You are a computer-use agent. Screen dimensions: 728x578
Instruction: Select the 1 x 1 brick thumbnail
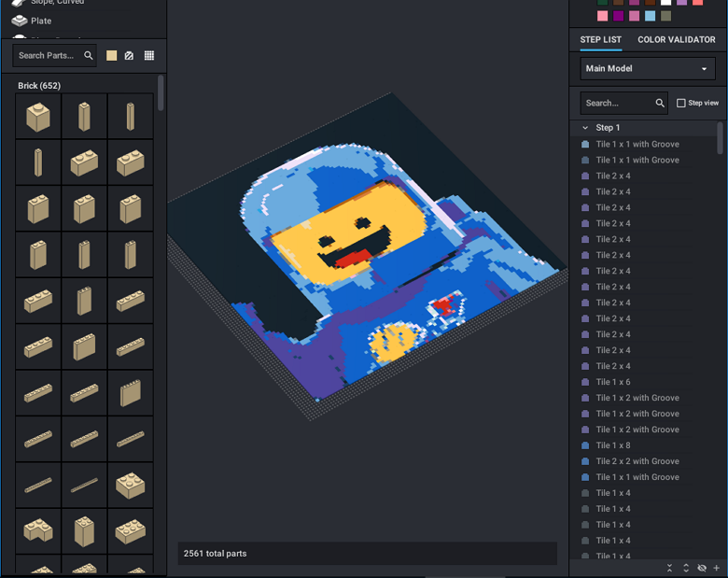coord(38,116)
